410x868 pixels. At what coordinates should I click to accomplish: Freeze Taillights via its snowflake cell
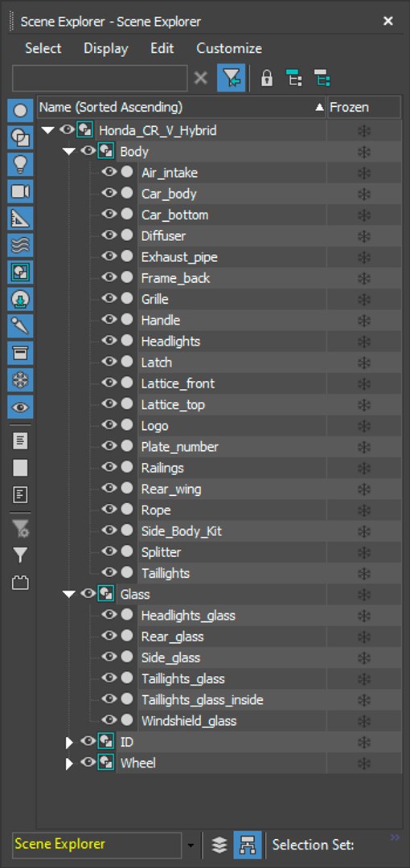pos(364,573)
